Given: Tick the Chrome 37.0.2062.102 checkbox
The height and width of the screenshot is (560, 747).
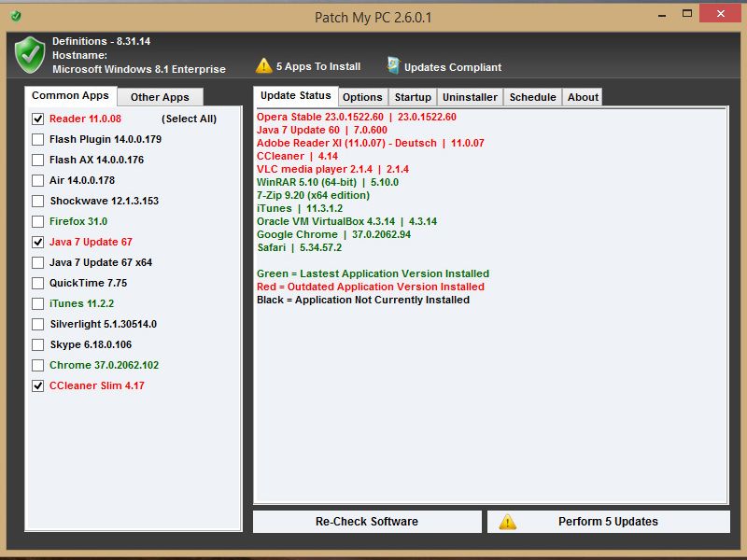Looking at the screenshot, I should coord(37,365).
